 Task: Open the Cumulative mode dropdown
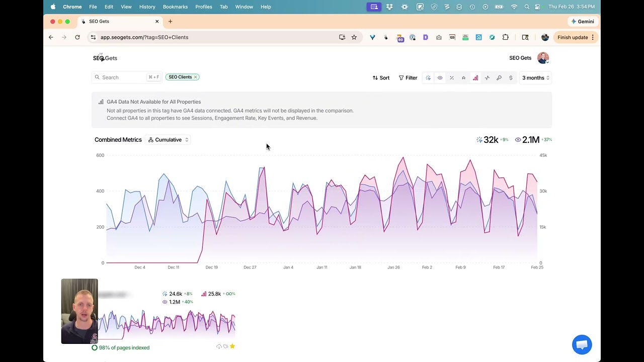(x=169, y=140)
